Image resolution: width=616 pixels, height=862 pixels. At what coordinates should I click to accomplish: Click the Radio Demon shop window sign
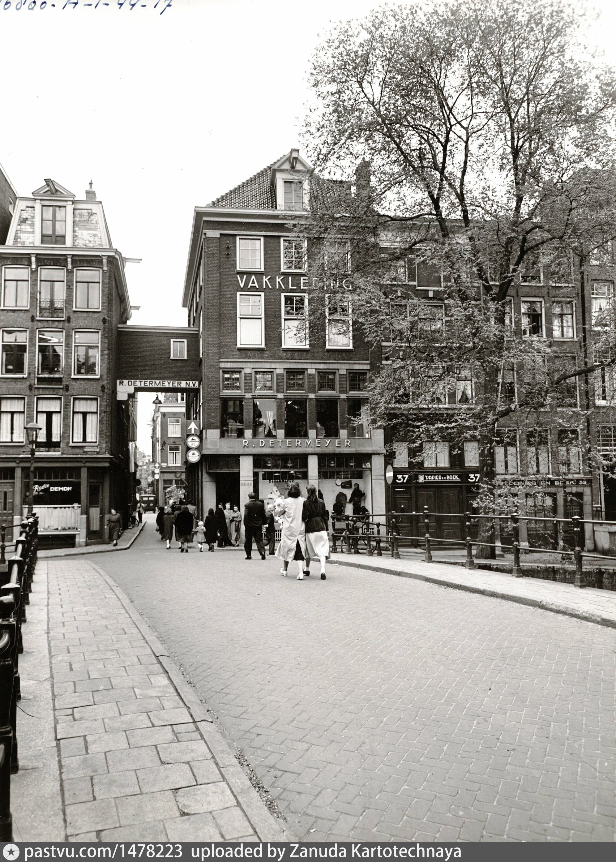52,489
